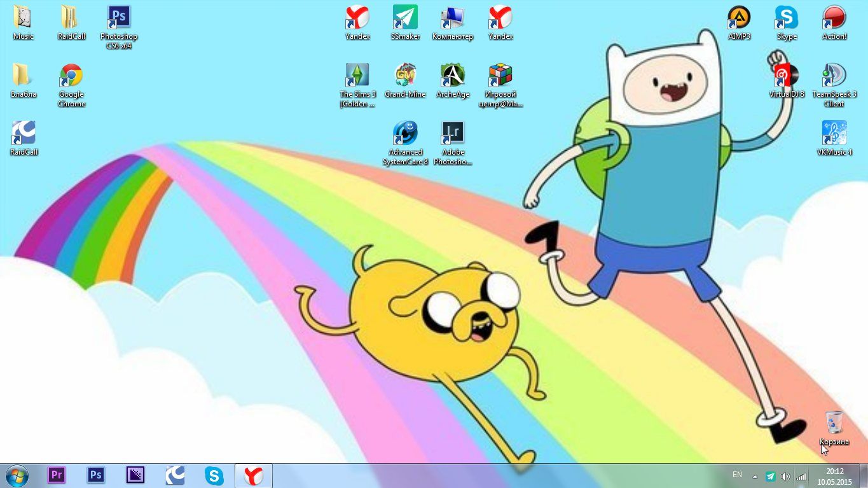Image resolution: width=868 pixels, height=488 pixels.
Task: Select the VirtualDJ 8 desktop shortcut
Action: coord(787,81)
